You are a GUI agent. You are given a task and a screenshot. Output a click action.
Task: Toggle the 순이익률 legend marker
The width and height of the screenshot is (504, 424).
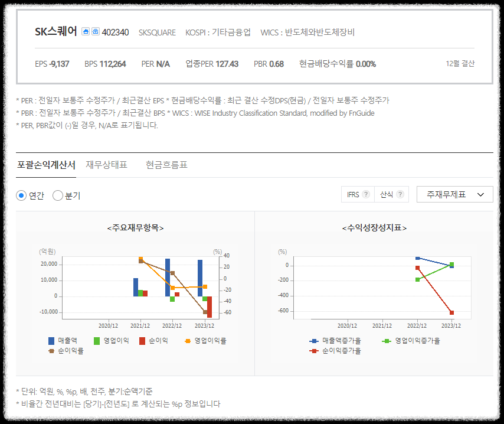point(51,351)
